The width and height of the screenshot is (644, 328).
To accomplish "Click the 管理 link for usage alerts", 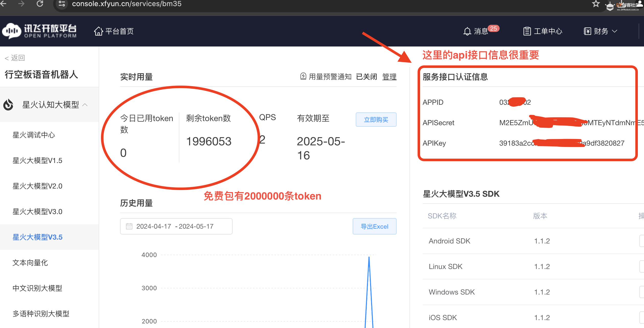I will click(x=389, y=77).
